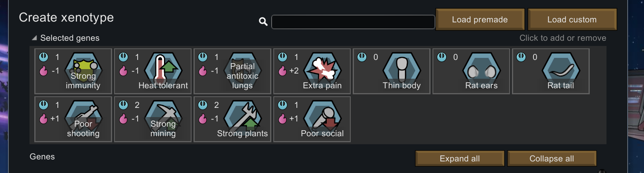The height and width of the screenshot is (173, 644).
Task: Click the Strong mining gene tile
Action: point(153,119)
